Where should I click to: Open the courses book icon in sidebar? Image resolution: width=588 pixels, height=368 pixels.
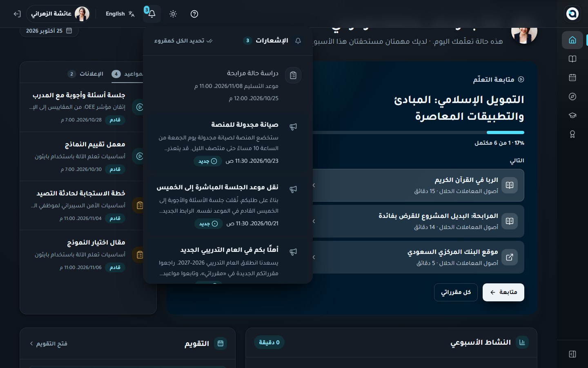tap(572, 59)
